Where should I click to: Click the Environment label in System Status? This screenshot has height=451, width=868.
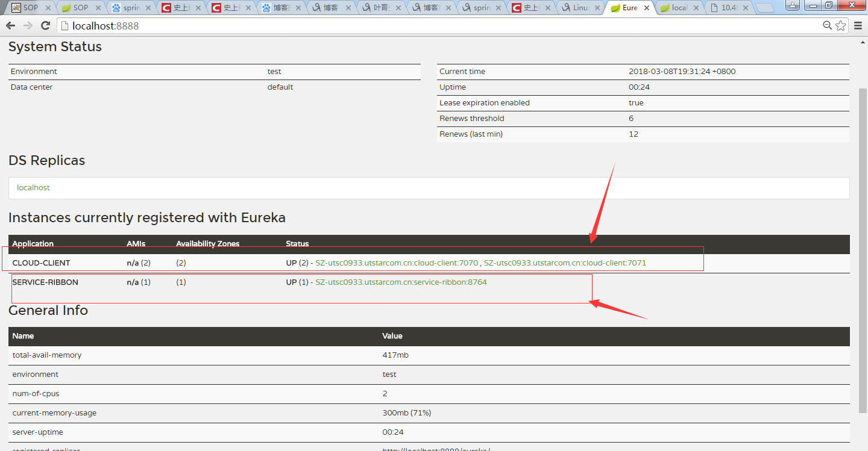click(34, 72)
